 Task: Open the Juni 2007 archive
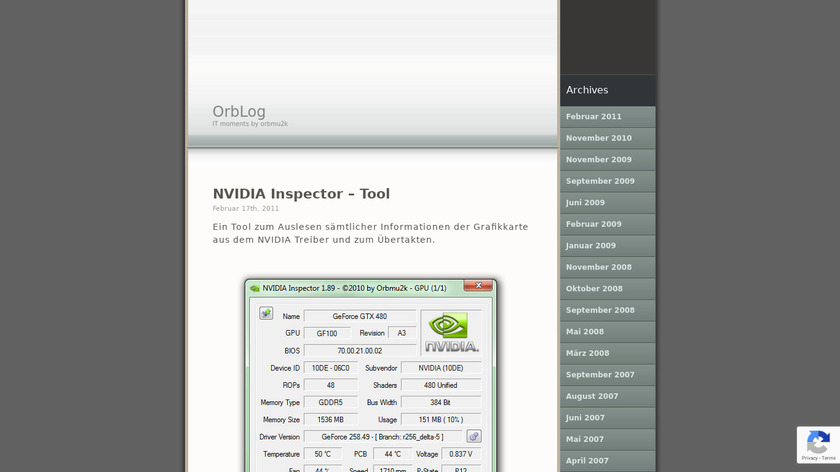tap(608, 417)
